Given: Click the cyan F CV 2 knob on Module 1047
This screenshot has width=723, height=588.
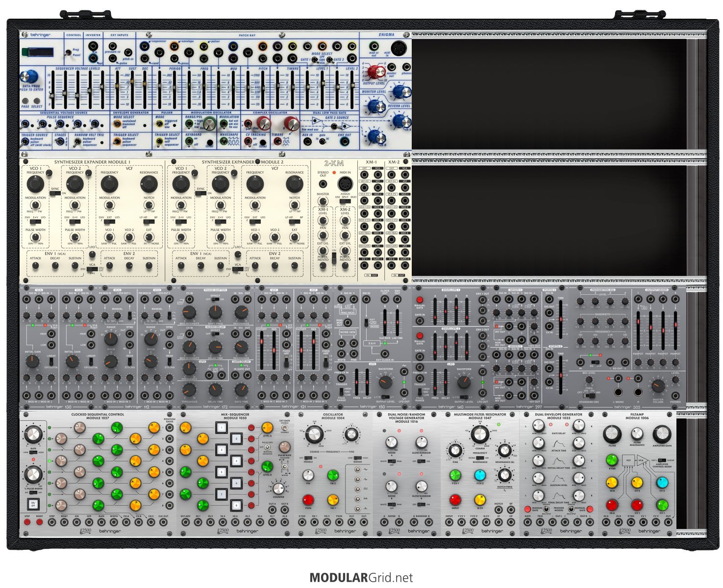Looking at the screenshot, I should tap(480, 475).
